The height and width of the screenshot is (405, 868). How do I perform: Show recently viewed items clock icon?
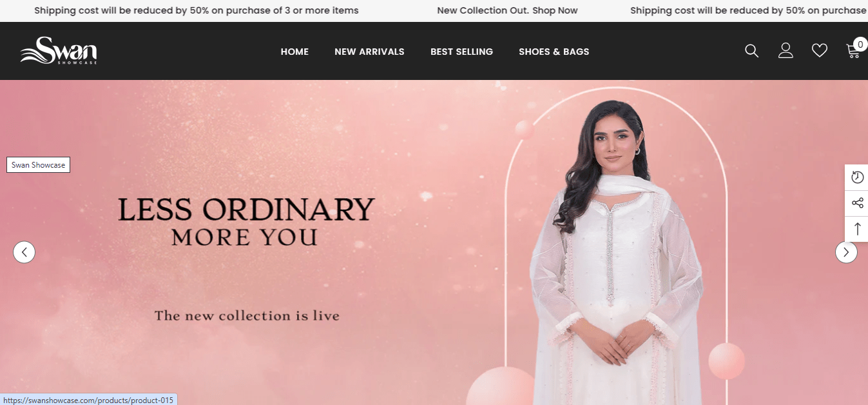(857, 177)
